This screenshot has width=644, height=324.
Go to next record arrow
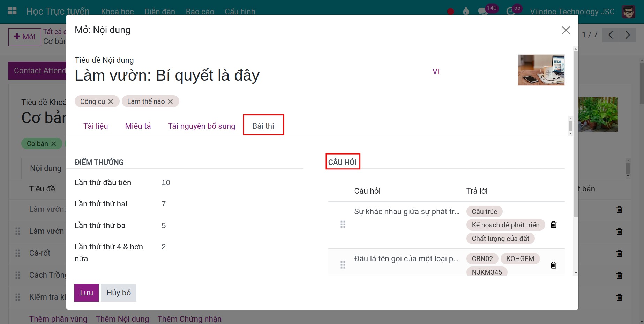(x=628, y=35)
